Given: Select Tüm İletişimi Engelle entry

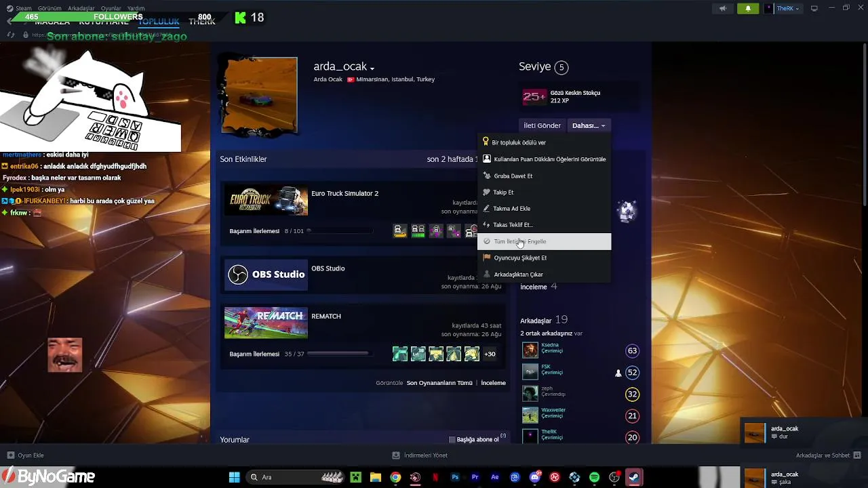Looking at the screenshot, I should (x=544, y=241).
